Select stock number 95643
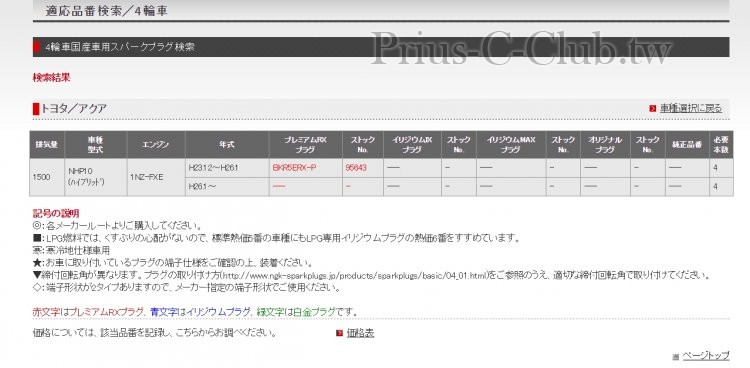The image size is (750, 368). tap(356, 168)
